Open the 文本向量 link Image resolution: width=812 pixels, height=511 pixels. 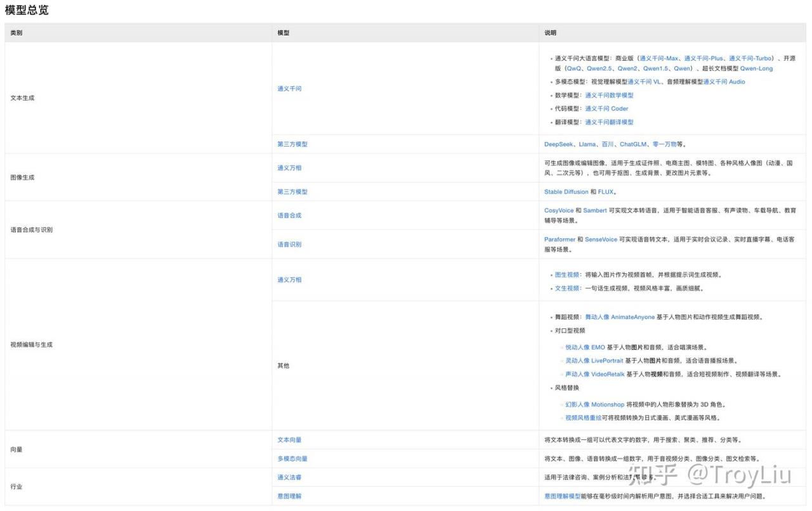(x=289, y=440)
